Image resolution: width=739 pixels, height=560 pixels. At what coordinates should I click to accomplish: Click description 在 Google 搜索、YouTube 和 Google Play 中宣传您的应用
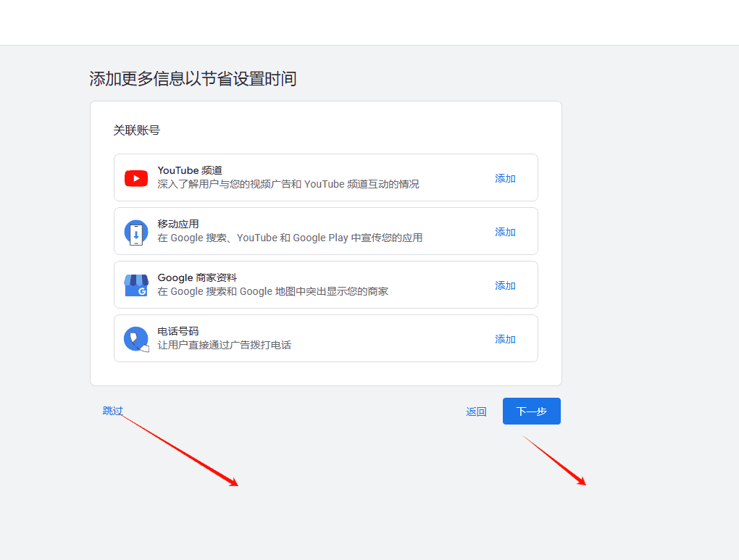tap(290, 238)
